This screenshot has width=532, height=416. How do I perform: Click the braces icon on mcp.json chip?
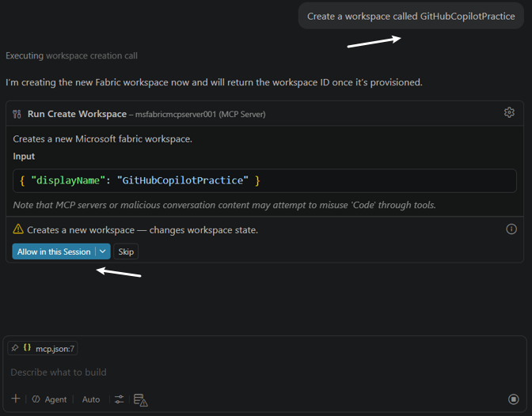[27, 347]
